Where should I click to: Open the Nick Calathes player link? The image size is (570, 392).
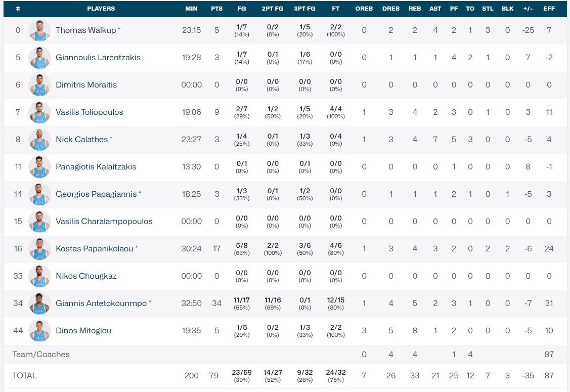tap(82, 139)
